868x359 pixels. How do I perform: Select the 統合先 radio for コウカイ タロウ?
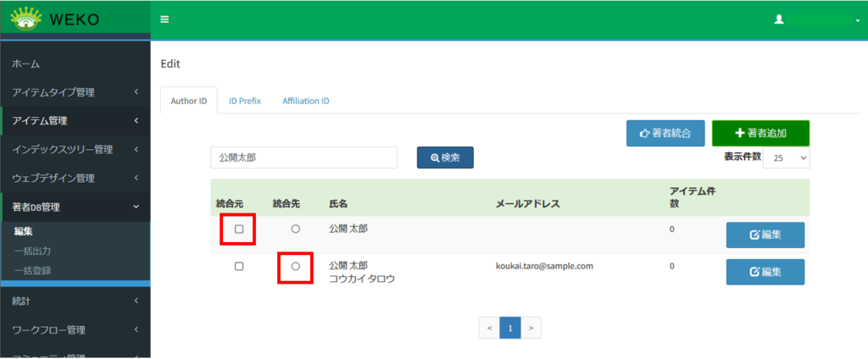pyautogui.click(x=295, y=266)
